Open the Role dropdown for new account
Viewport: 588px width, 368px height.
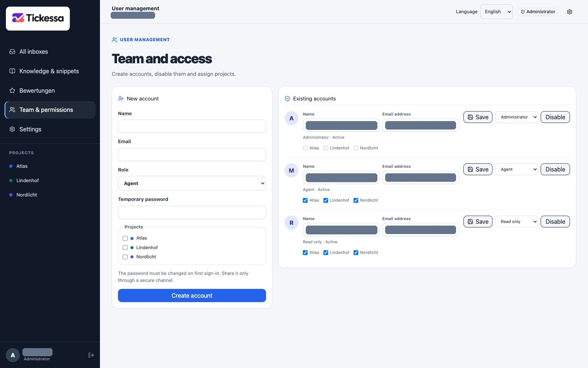point(192,183)
